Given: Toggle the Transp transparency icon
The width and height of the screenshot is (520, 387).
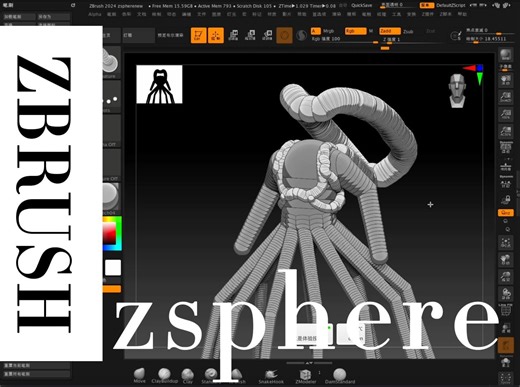Looking at the screenshot, I should (x=506, y=328).
